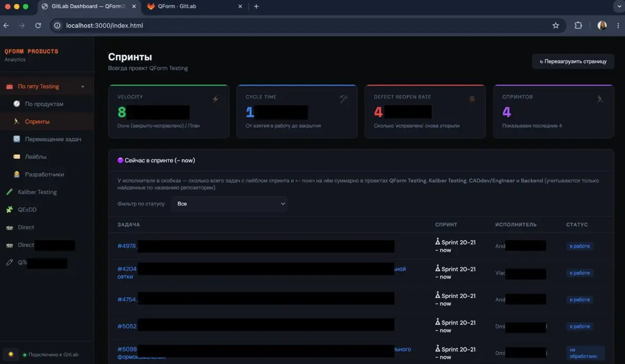Screen dimensions: 625x364
Task: Open the Chrome three-dot menu
Action: point(618,26)
